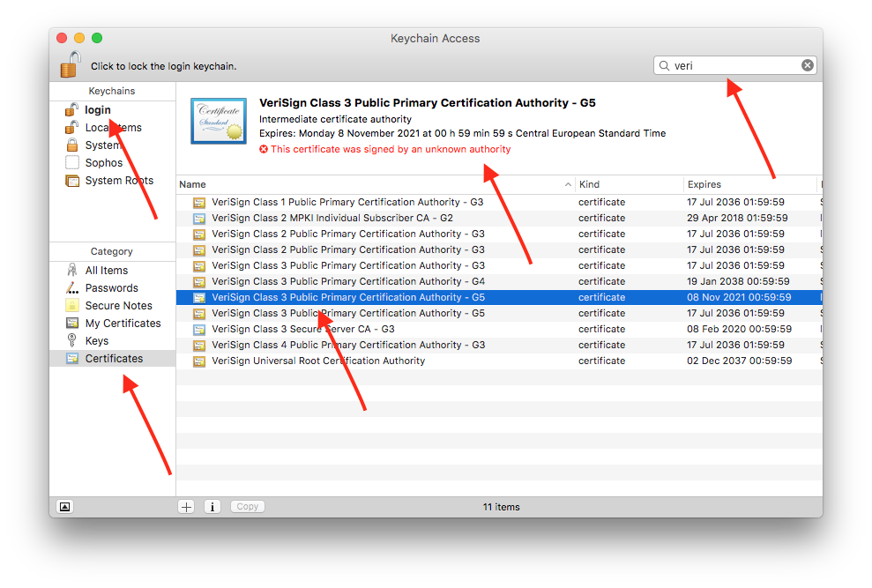Click the All Items category icon

pyautogui.click(x=72, y=271)
